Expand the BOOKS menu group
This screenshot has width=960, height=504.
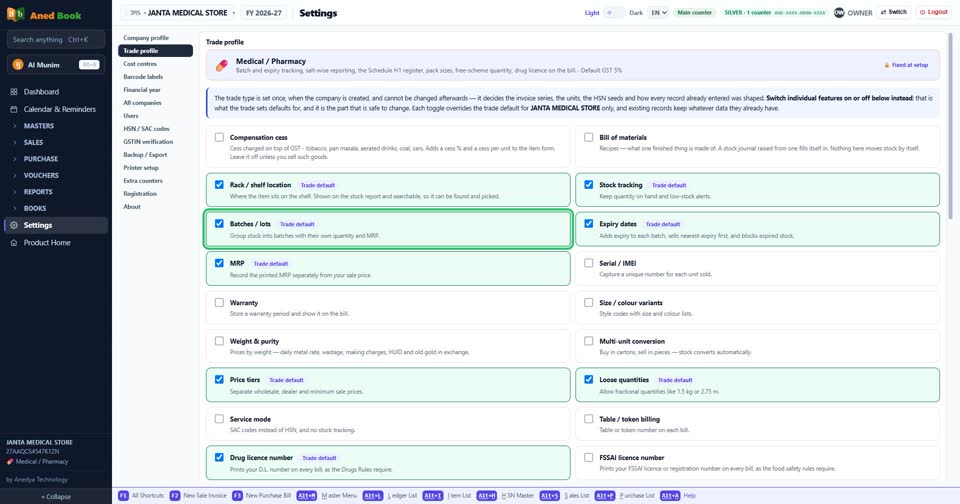[54, 208]
